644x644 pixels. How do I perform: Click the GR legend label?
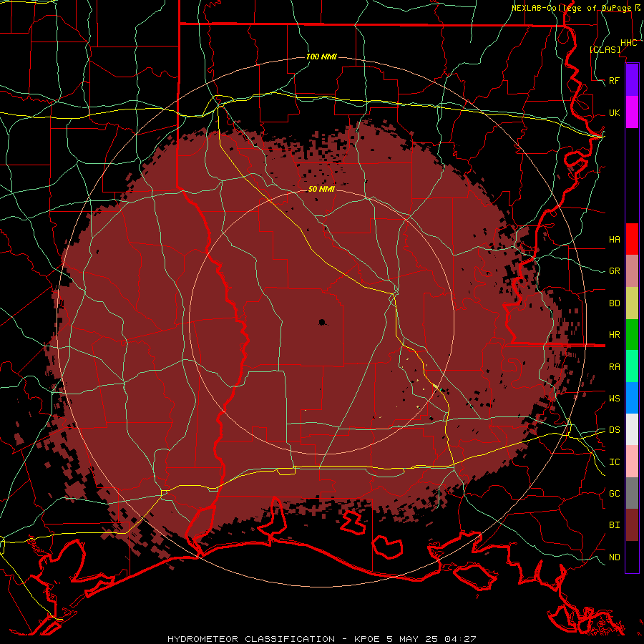(614, 271)
